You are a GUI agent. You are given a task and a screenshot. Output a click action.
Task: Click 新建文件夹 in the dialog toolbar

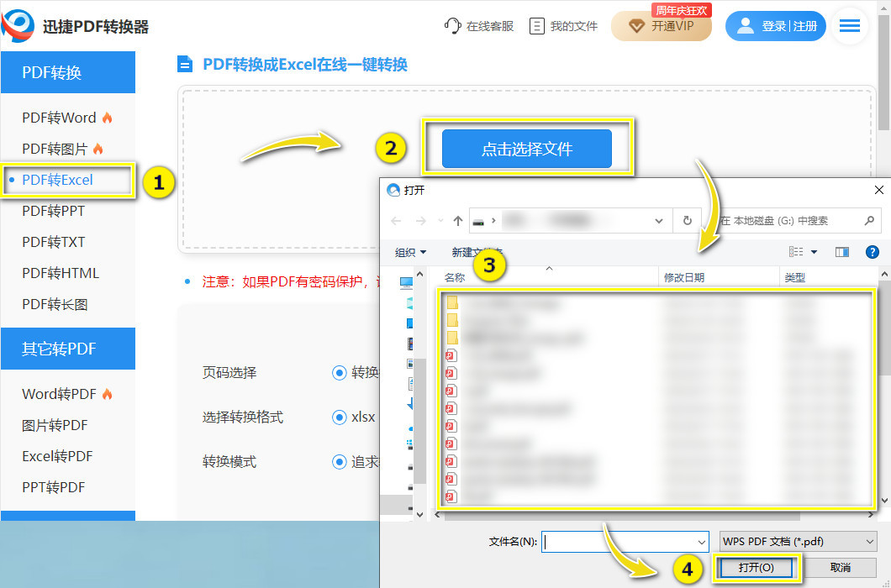click(x=477, y=252)
